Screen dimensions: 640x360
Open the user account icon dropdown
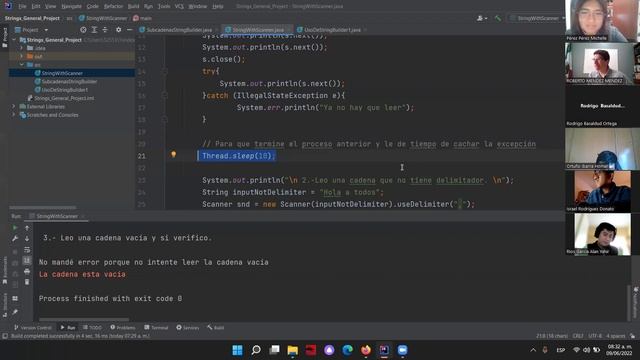click(x=482, y=18)
